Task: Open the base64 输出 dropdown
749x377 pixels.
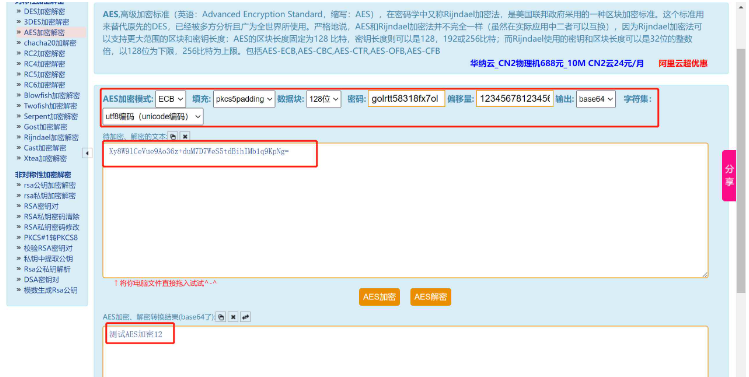Action: tap(596, 99)
